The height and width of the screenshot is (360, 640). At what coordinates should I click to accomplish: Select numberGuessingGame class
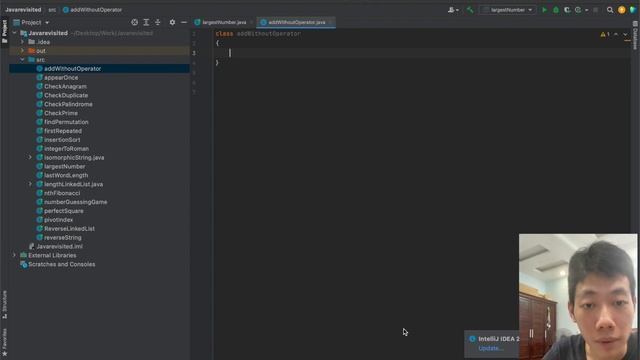point(76,202)
